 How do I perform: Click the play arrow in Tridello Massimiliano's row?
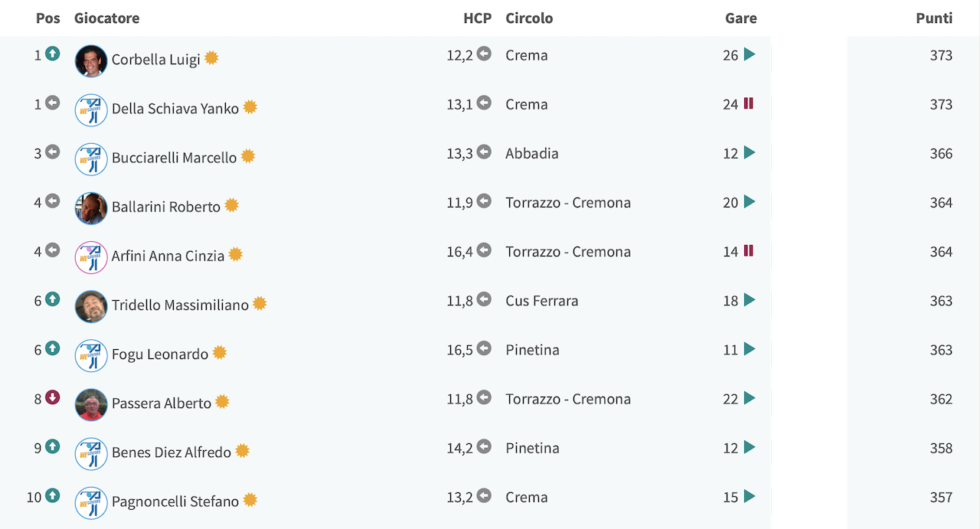750,300
